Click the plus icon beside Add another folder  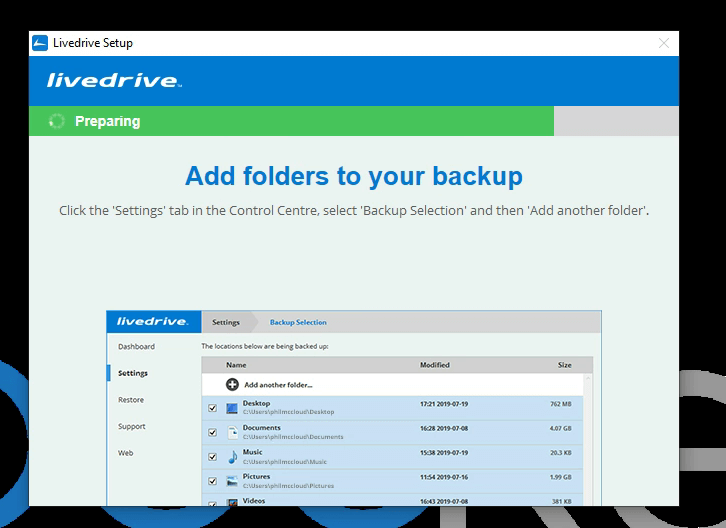(232, 384)
